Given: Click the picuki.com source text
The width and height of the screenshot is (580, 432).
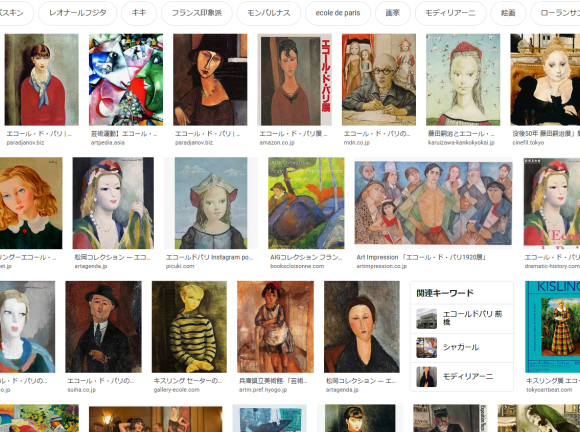Looking at the screenshot, I should click(180, 266).
